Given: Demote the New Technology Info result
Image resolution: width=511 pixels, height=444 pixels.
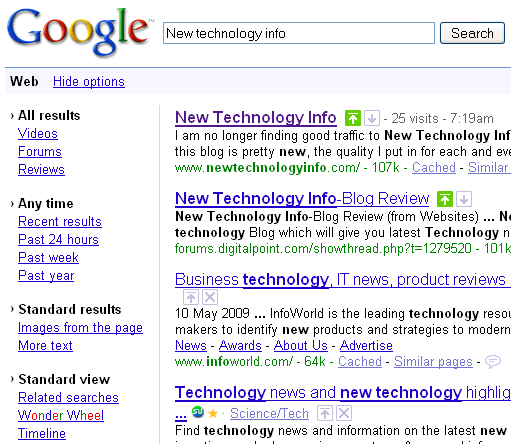Looking at the screenshot, I should (372, 118).
